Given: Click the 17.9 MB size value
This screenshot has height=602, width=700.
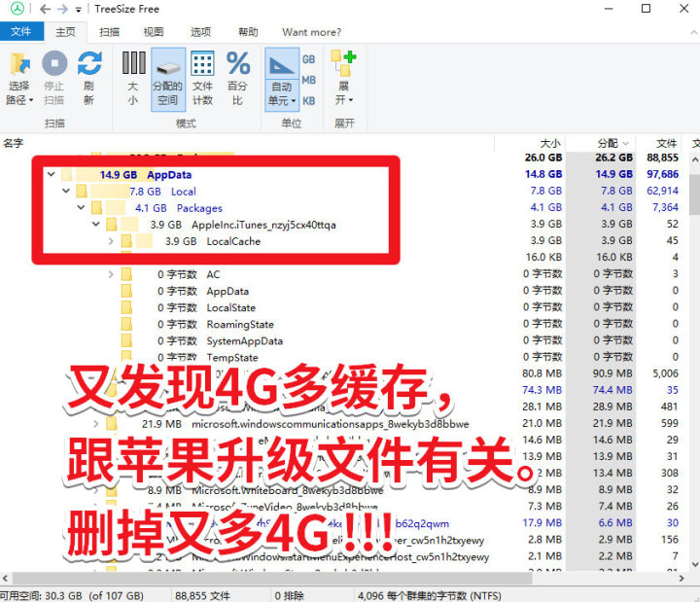Looking at the screenshot, I should pos(542,522).
